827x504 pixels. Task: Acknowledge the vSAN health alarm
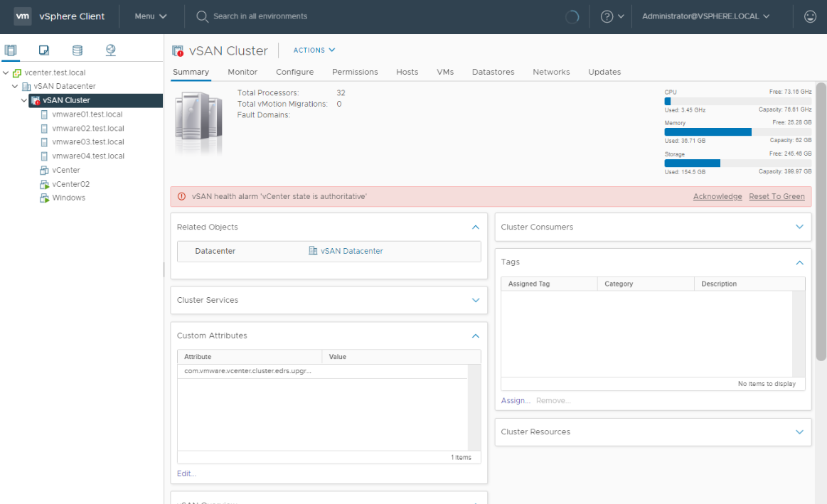pyautogui.click(x=717, y=197)
